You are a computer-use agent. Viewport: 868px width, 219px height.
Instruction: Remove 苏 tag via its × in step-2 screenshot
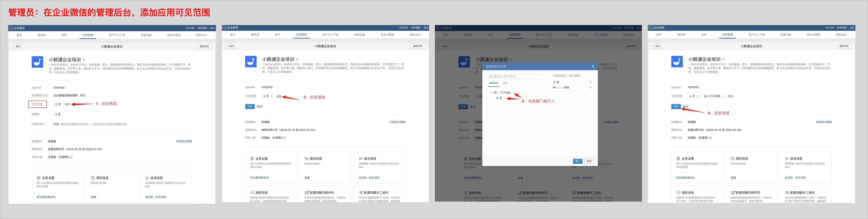(x=272, y=96)
